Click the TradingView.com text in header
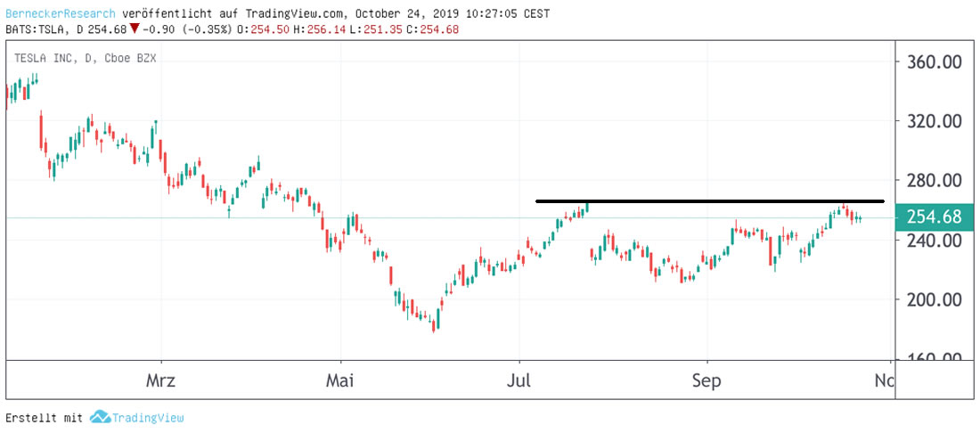This screenshot has height=433, width=980. 298,13
